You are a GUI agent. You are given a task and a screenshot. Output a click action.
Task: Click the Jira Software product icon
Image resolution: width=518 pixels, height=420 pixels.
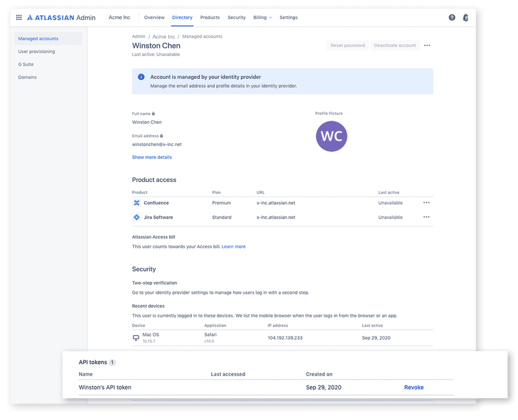point(137,217)
